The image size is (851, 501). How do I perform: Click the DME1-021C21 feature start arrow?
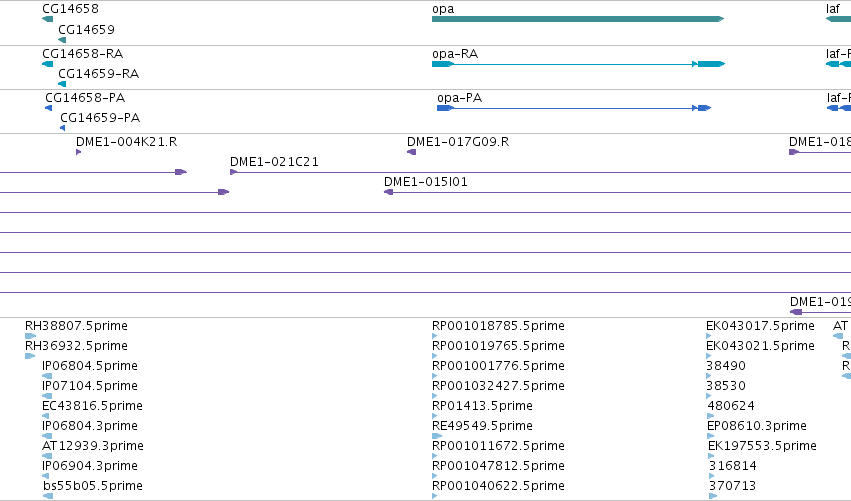coord(233,172)
